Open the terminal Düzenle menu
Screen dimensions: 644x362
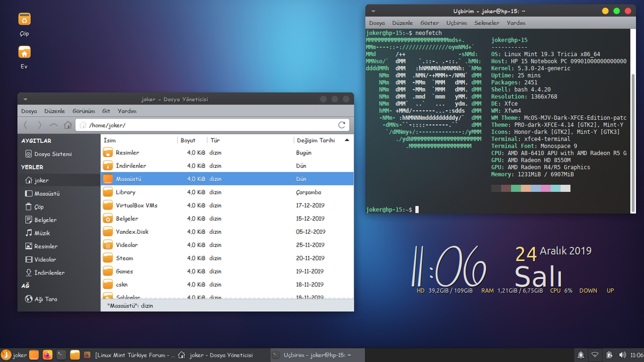[x=403, y=23]
